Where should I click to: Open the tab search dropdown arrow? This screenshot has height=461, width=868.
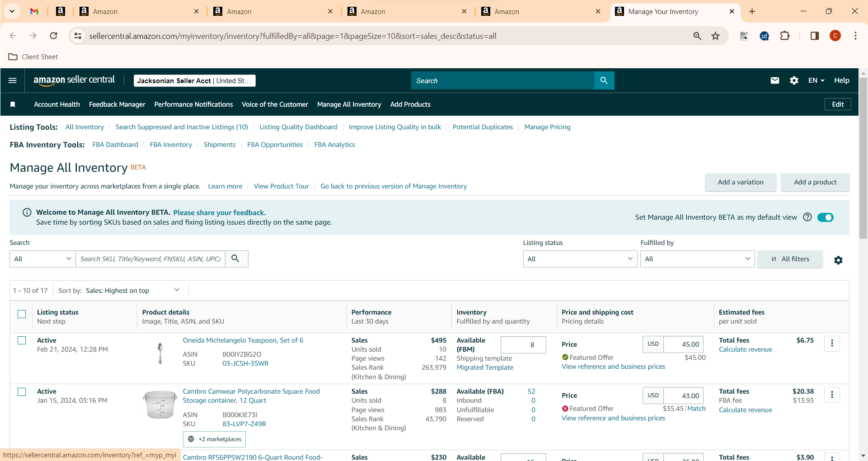point(12,11)
